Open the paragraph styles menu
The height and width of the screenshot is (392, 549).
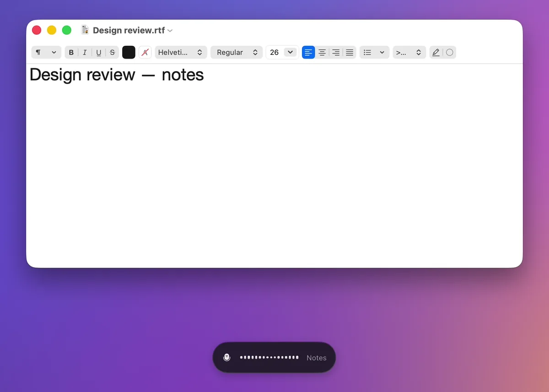(x=46, y=52)
